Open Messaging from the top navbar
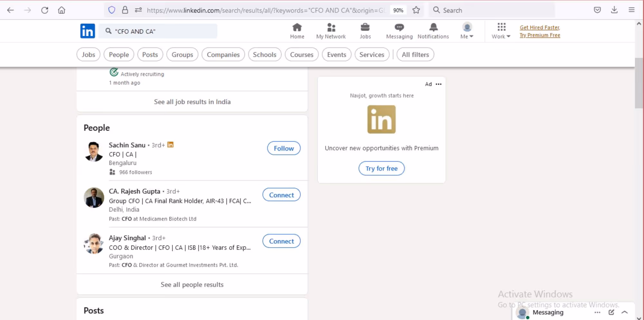This screenshot has height=320, width=644. point(399,31)
